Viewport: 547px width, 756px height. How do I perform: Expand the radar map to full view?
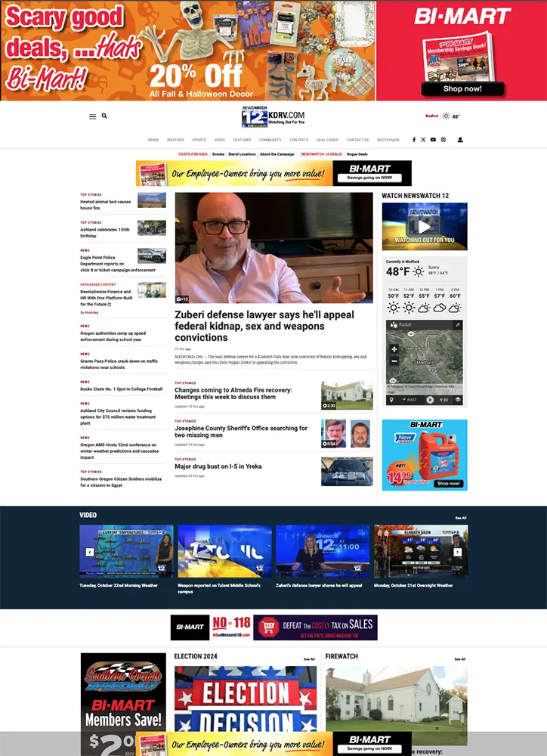point(457,325)
